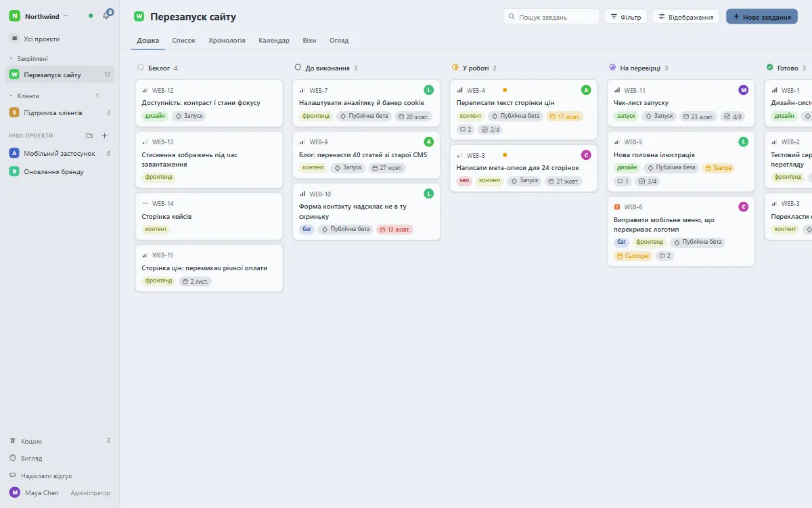Screen dimensions: 812x508
Task: Add a project with the plus icon
Action: [x=104, y=135]
